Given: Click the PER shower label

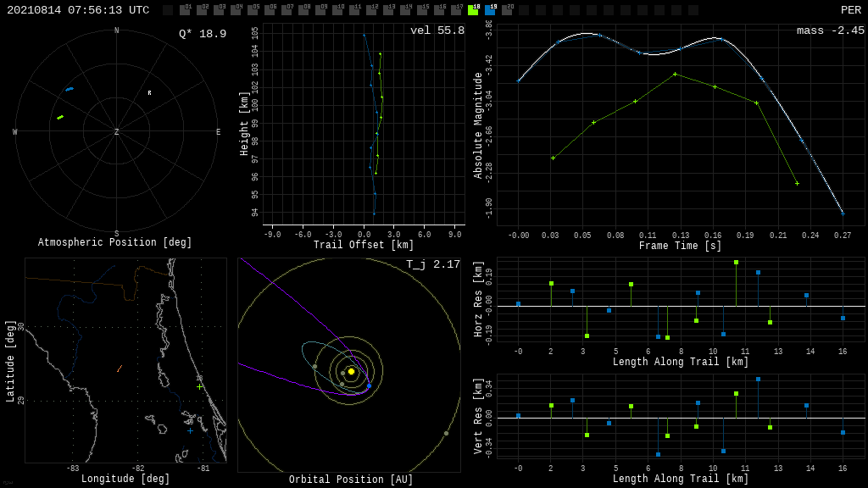Looking at the screenshot, I should [851, 10].
